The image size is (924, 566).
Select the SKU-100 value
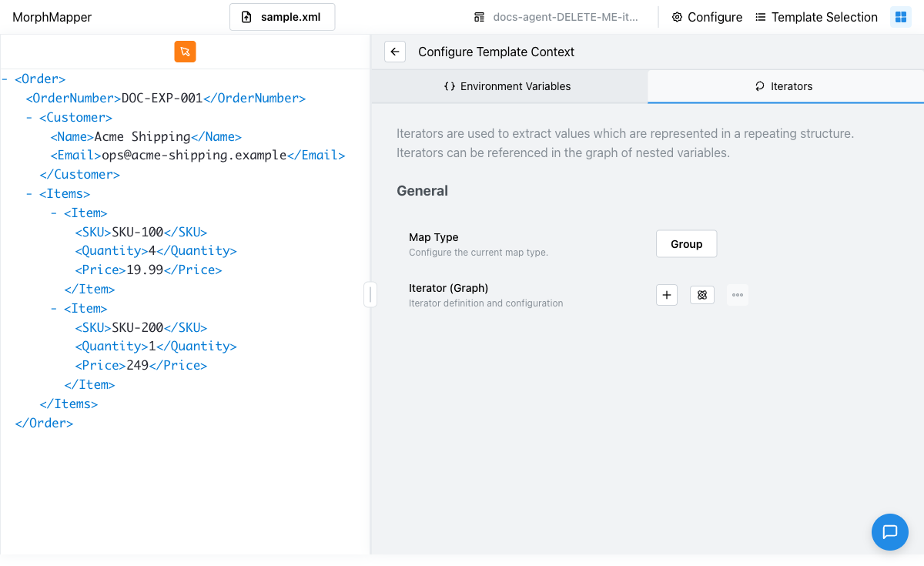(x=138, y=233)
